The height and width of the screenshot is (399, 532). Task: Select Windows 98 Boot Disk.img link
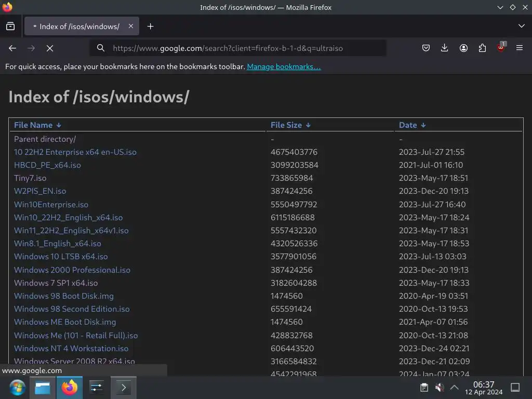pyautogui.click(x=64, y=296)
